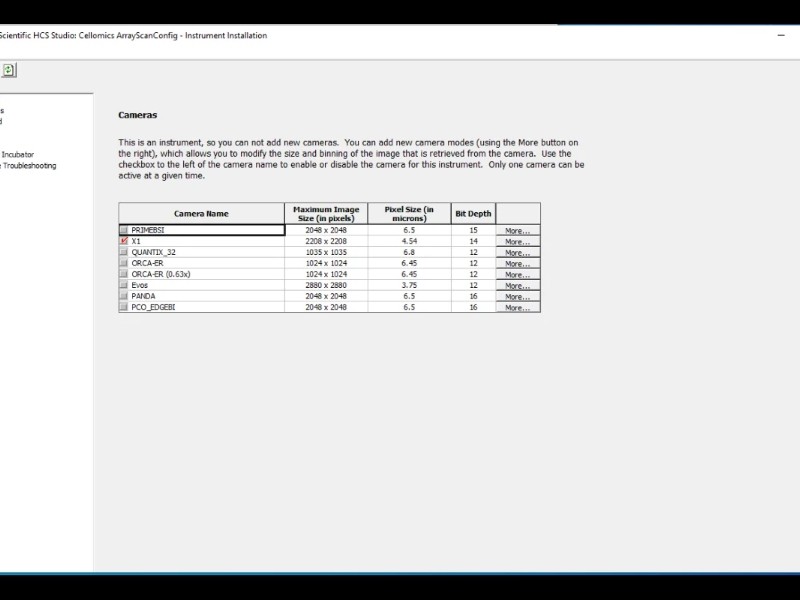
Task: Uncheck the X1 camera checkbox
Action: 123,241
